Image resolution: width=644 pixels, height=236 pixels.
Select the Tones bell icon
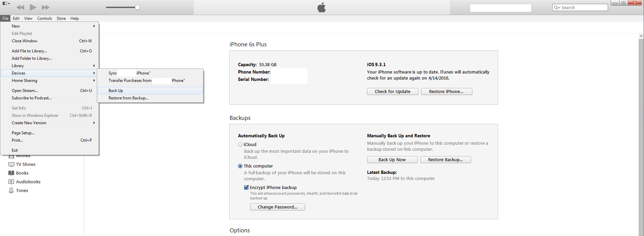pos(11,191)
